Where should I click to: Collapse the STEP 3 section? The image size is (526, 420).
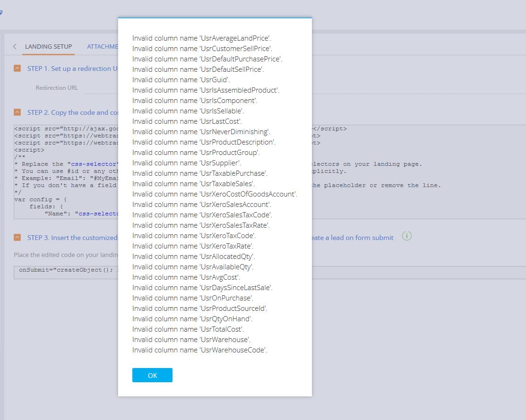coord(17,238)
